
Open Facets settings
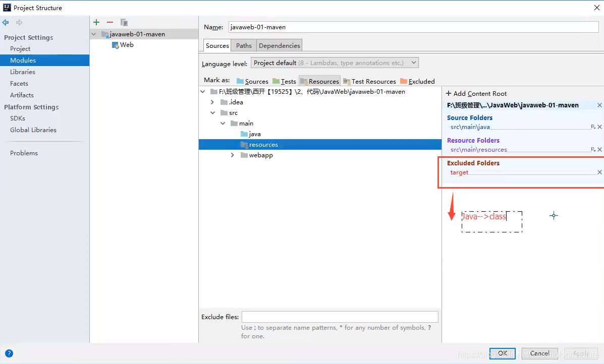pyautogui.click(x=19, y=84)
